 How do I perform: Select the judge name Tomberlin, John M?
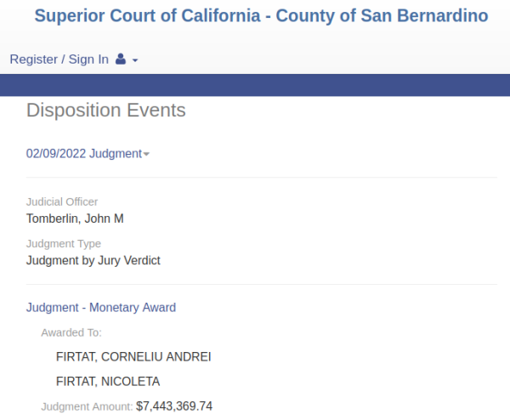click(x=75, y=219)
